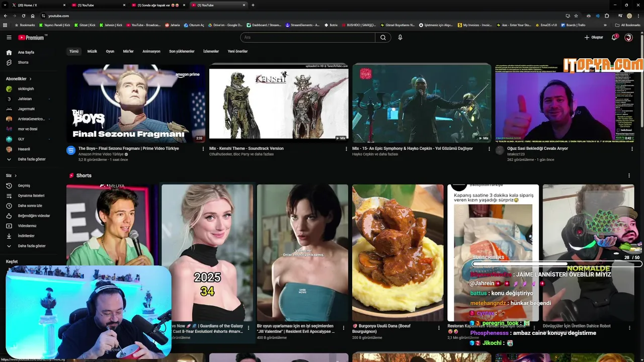Open YouTube notifications bell
Screen dimensions: 644x362
(614, 37)
